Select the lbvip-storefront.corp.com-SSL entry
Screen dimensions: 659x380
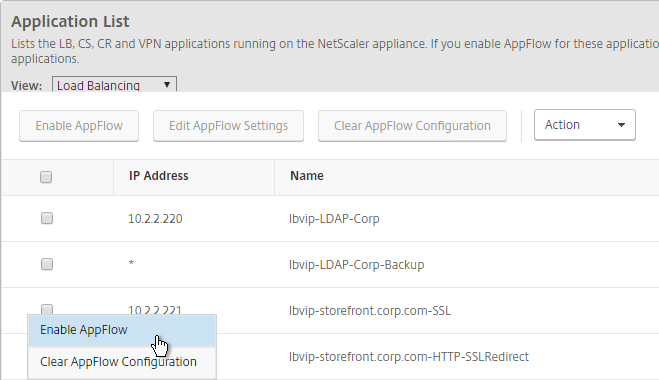click(370, 311)
